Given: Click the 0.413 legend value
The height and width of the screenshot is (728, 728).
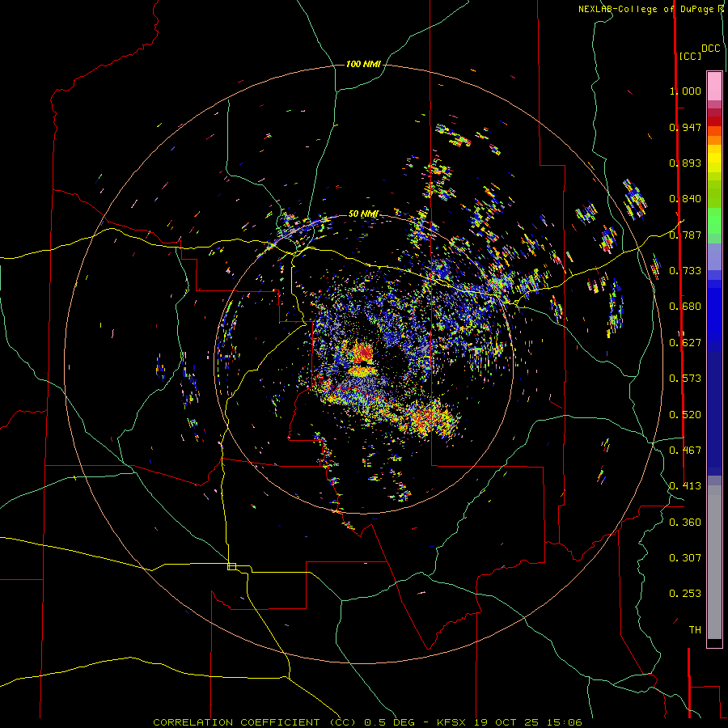Looking at the screenshot, I should (685, 486).
